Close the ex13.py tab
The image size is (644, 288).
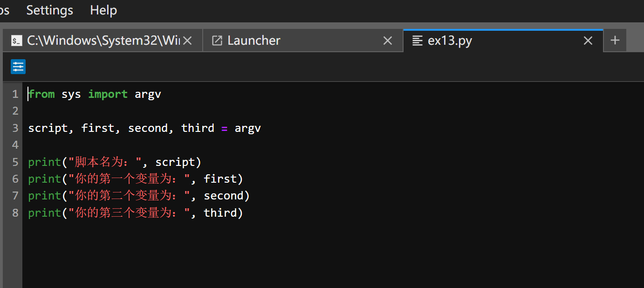pyautogui.click(x=588, y=41)
